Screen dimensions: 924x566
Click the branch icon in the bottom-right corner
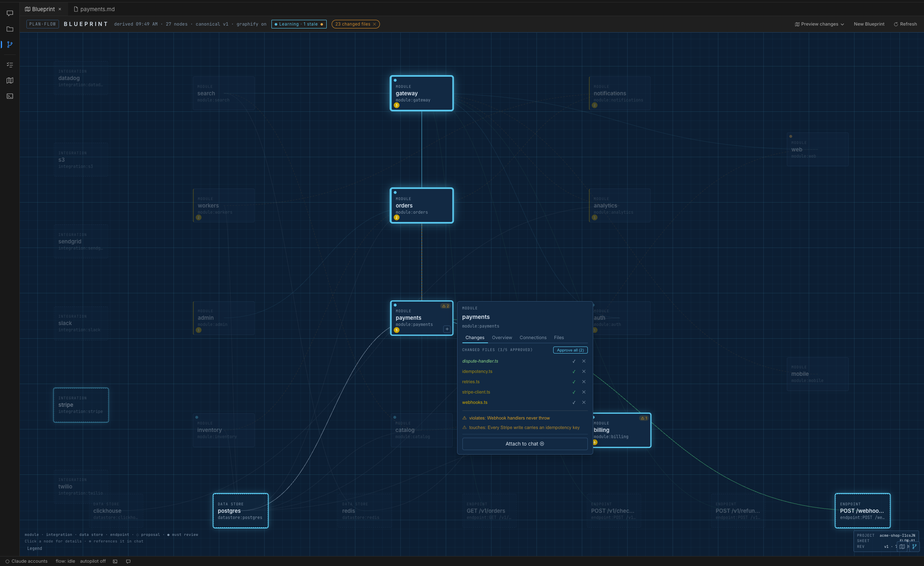[914, 547]
